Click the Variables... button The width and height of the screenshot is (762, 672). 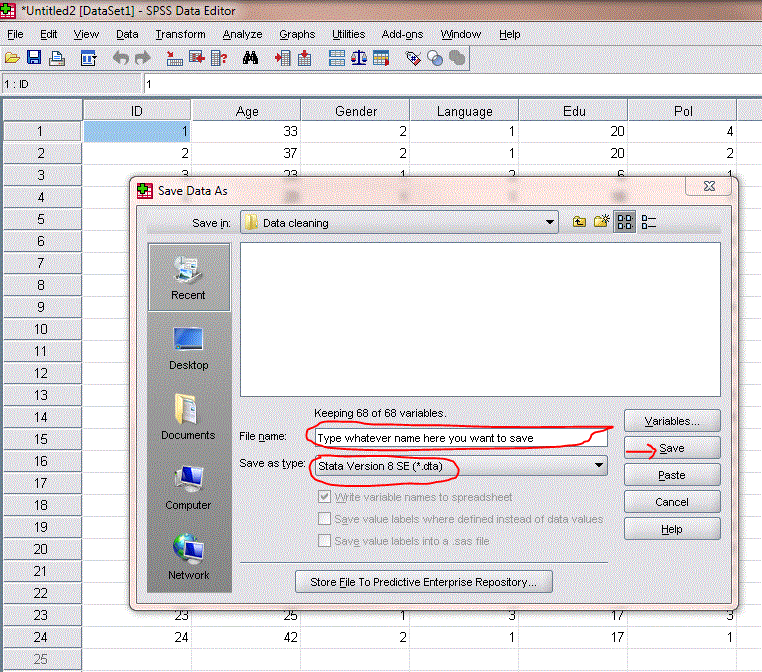pos(672,421)
